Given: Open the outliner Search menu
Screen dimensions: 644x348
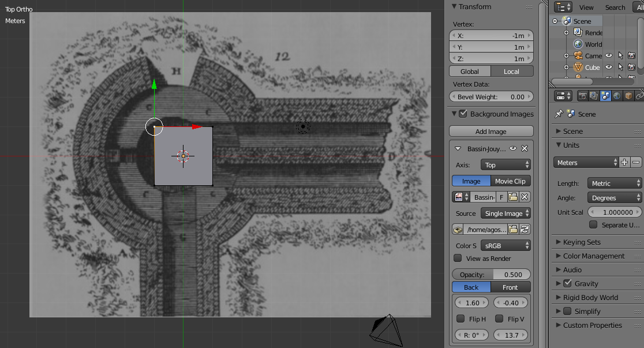Looking at the screenshot, I should coord(615,8).
